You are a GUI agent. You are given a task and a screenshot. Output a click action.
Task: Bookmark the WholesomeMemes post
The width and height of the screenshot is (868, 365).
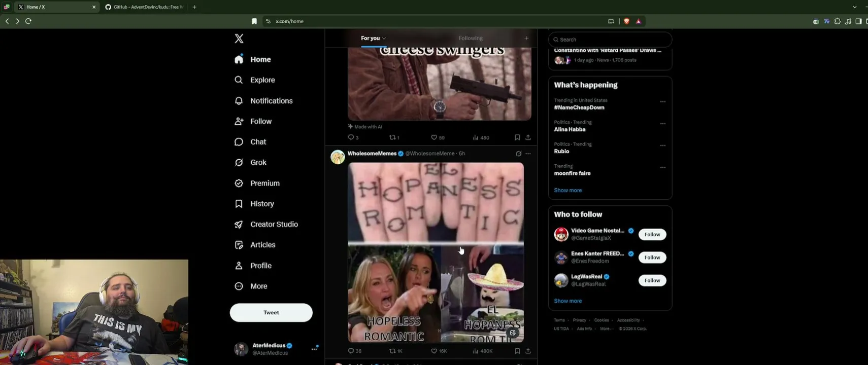517,351
